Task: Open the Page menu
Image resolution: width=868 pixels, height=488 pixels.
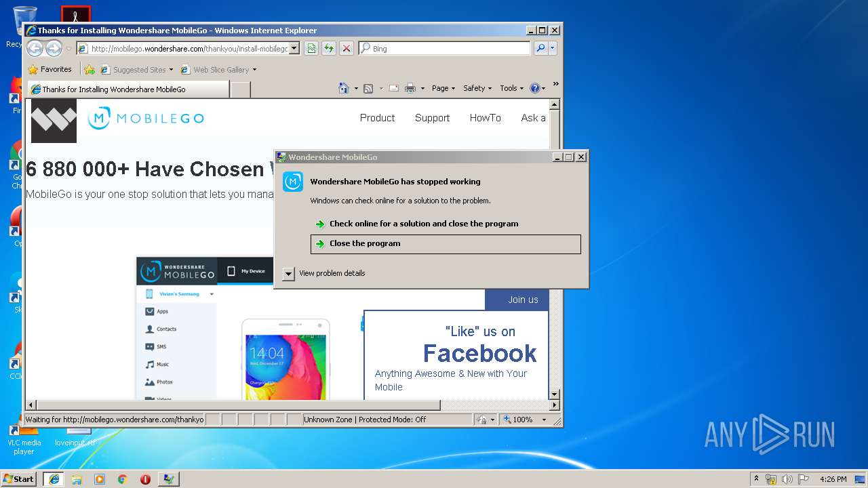Action: pyautogui.click(x=443, y=88)
